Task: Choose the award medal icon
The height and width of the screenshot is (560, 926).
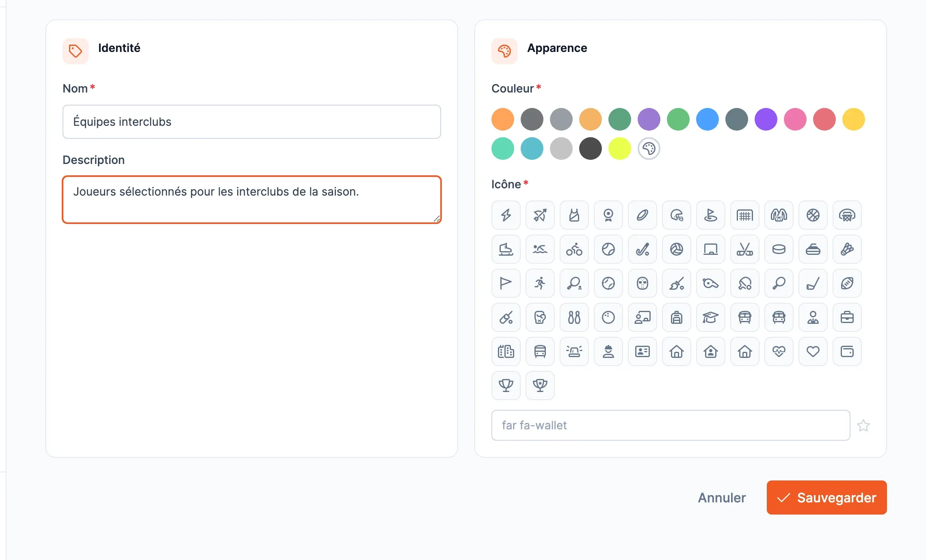Action: [x=608, y=215]
